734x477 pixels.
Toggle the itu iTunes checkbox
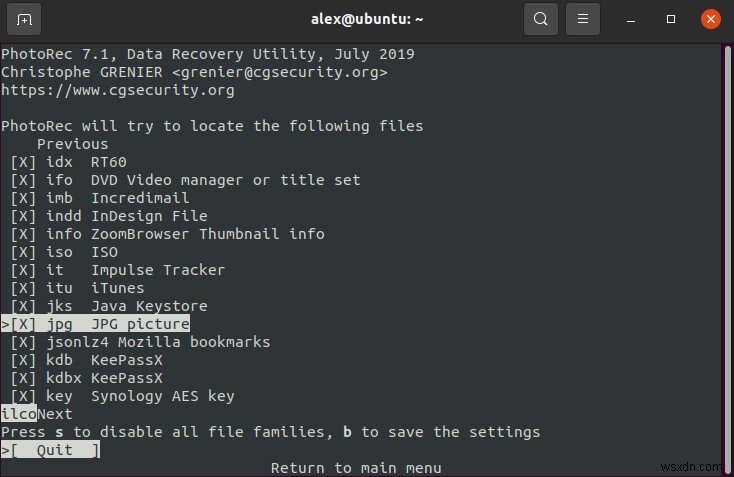23,288
